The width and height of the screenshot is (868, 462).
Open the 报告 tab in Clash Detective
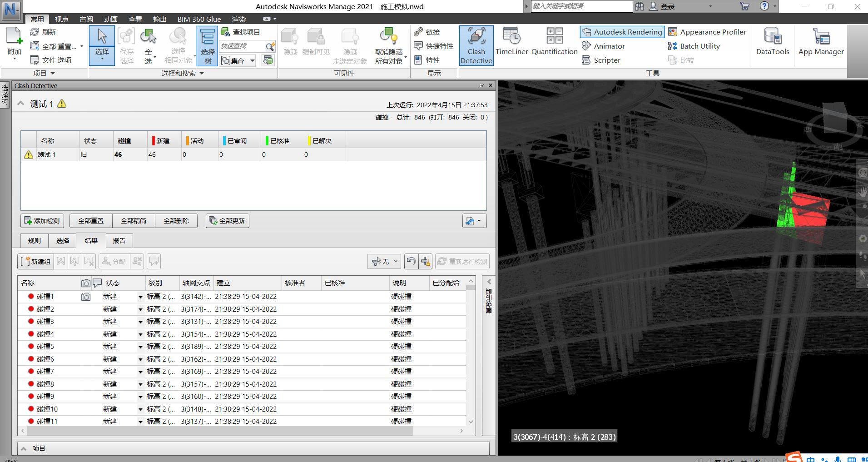[119, 241]
